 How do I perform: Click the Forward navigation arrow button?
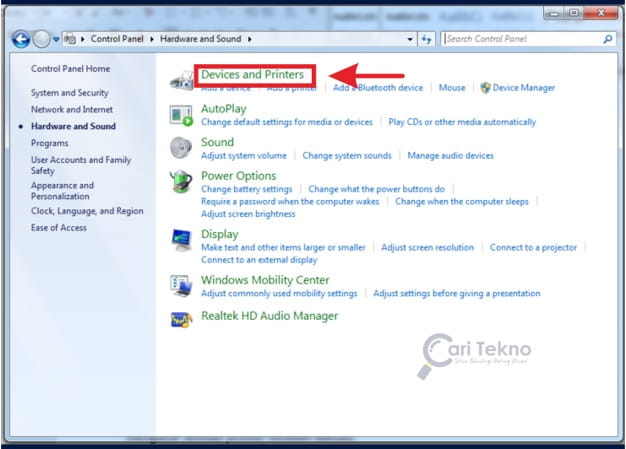tap(42, 39)
